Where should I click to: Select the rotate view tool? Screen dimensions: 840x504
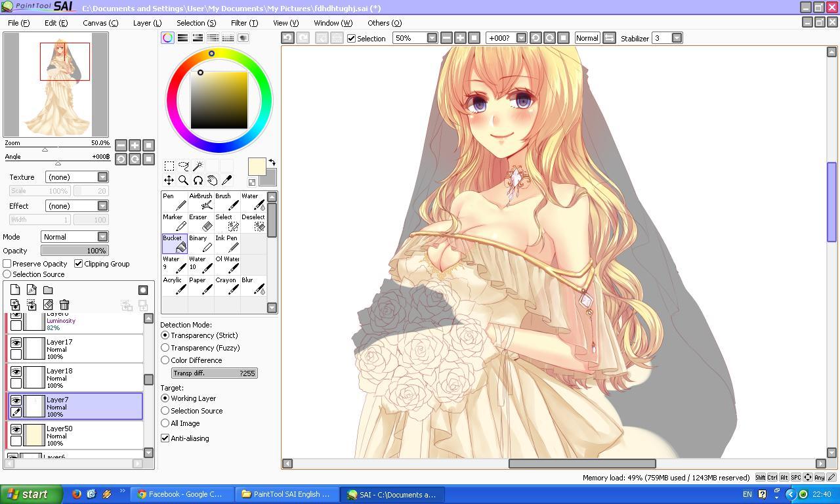[198, 180]
